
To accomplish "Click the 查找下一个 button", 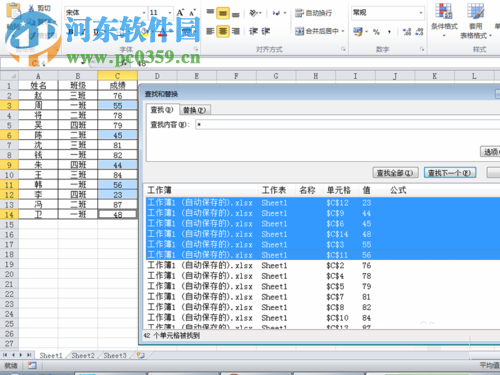I will [x=450, y=173].
